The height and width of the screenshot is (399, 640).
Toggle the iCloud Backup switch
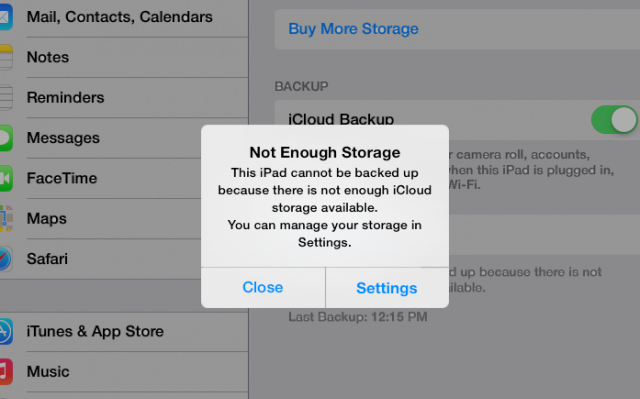coord(614,120)
